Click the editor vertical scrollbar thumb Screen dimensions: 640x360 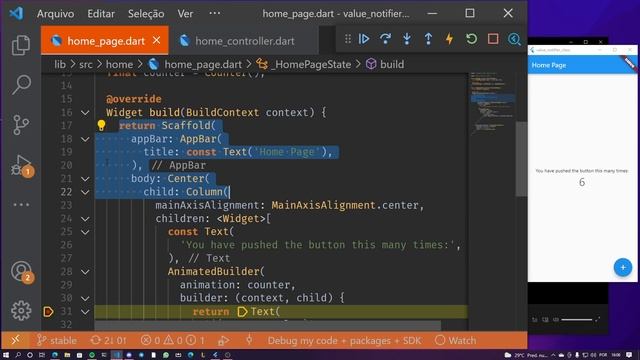(521, 159)
